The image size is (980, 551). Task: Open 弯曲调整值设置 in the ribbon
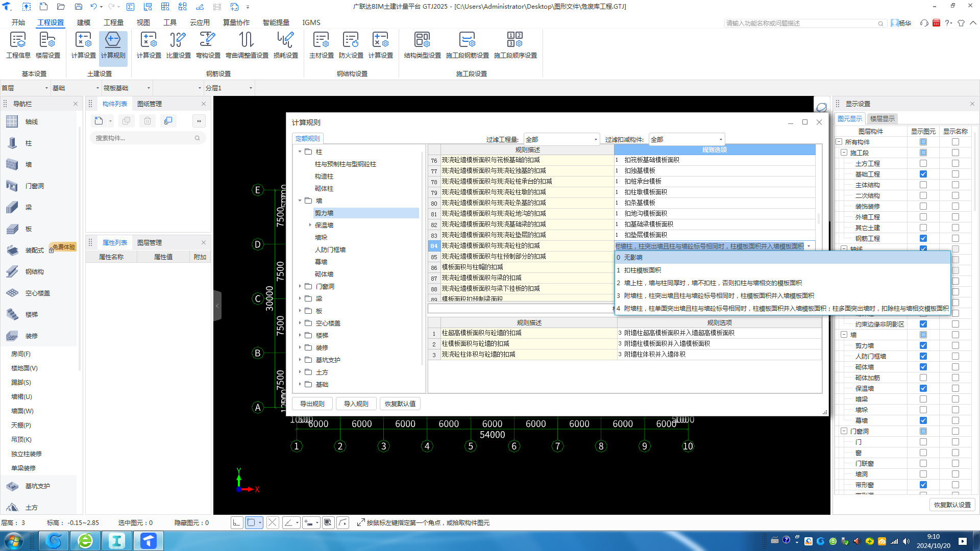point(247,45)
